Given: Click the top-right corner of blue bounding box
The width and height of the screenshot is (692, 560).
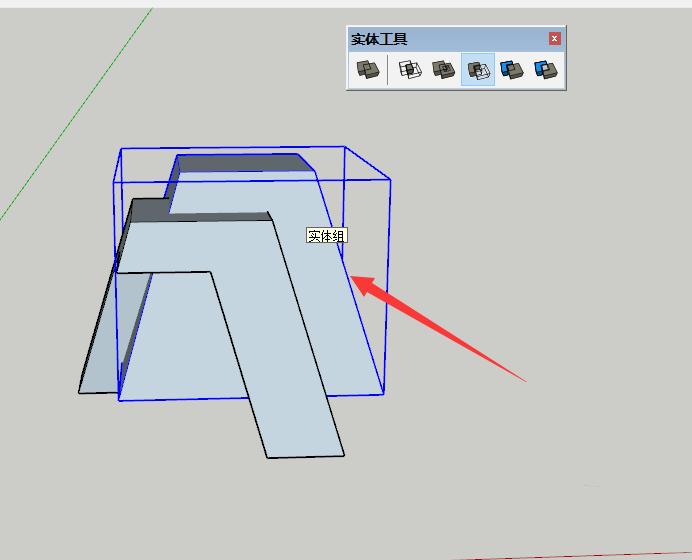Looking at the screenshot, I should click(390, 180).
